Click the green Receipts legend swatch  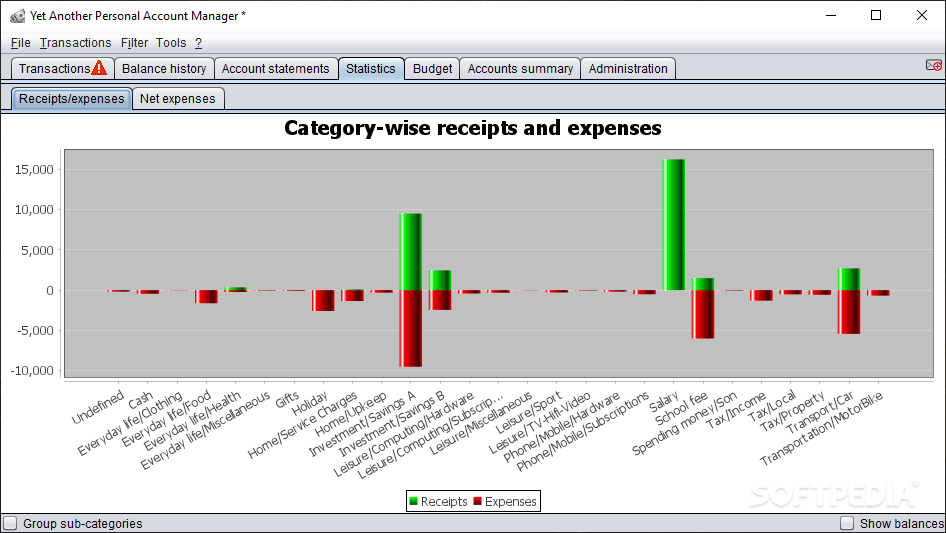coord(413,501)
